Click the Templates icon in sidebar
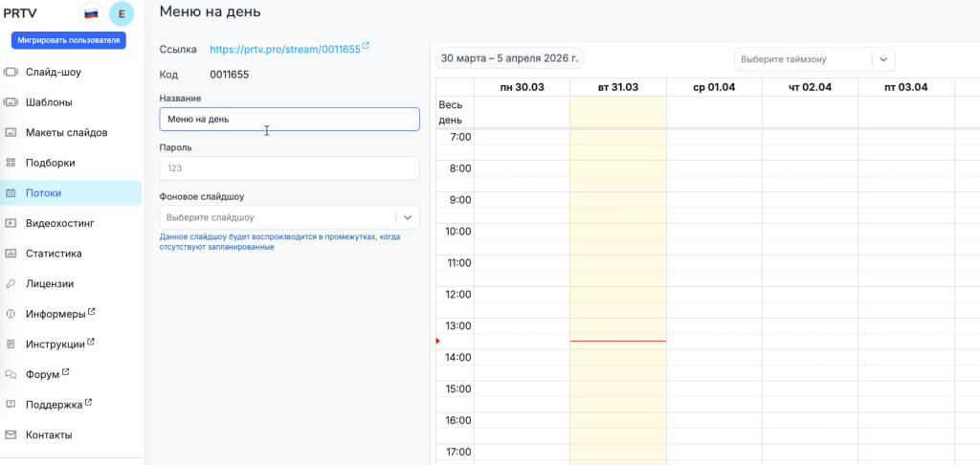980x465 pixels. click(11, 102)
